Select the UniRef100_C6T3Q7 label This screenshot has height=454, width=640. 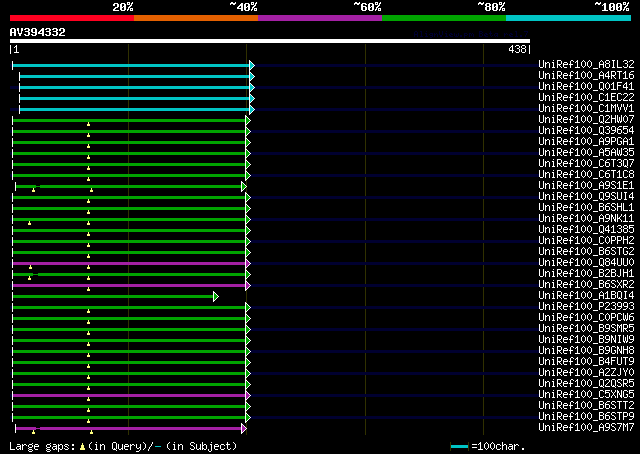click(x=586, y=163)
